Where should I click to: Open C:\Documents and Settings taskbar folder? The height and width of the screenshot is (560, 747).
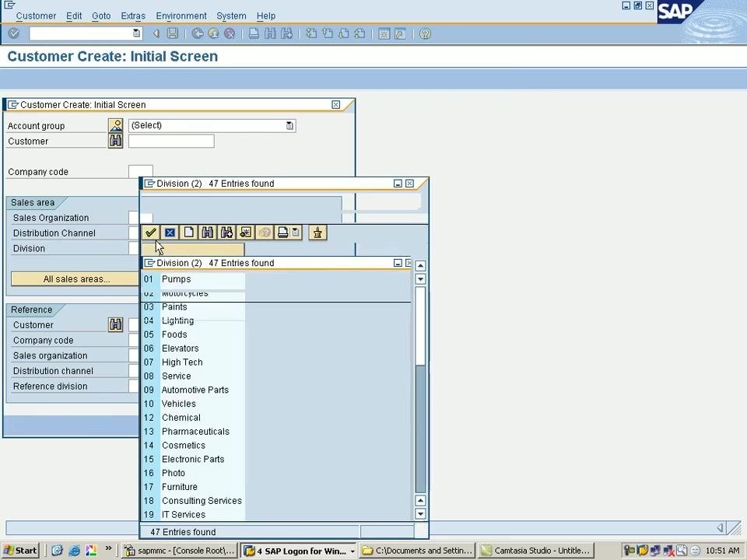pyautogui.click(x=417, y=551)
